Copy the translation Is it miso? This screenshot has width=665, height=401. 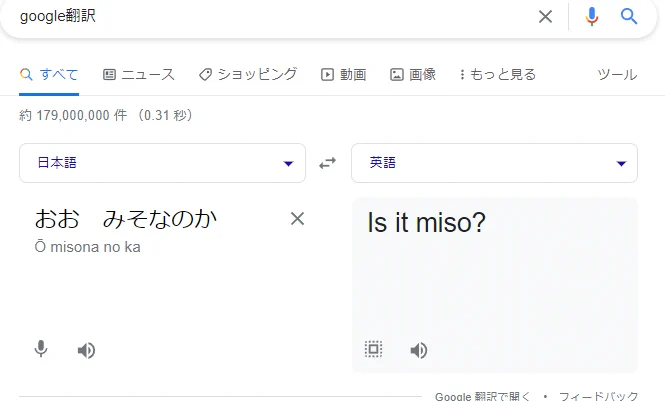pos(374,349)
